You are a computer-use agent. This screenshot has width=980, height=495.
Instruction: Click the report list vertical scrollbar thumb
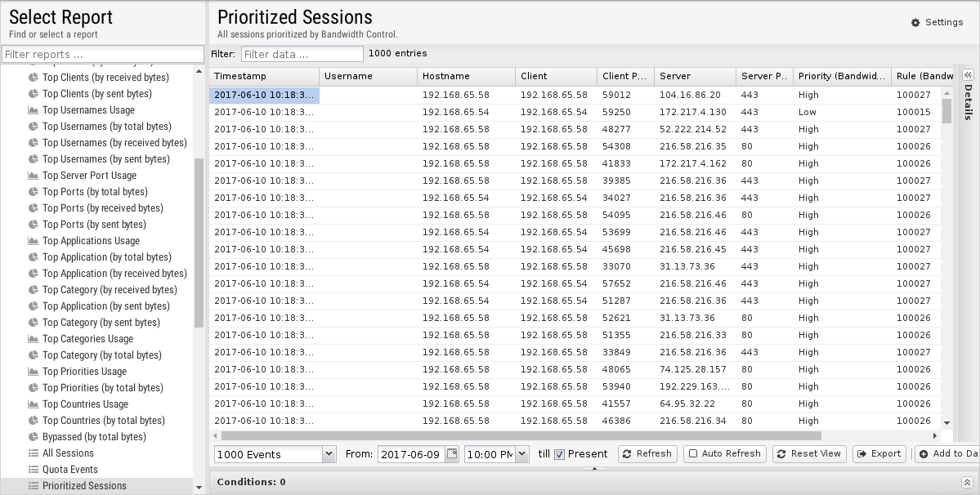[x=199, y=243]
